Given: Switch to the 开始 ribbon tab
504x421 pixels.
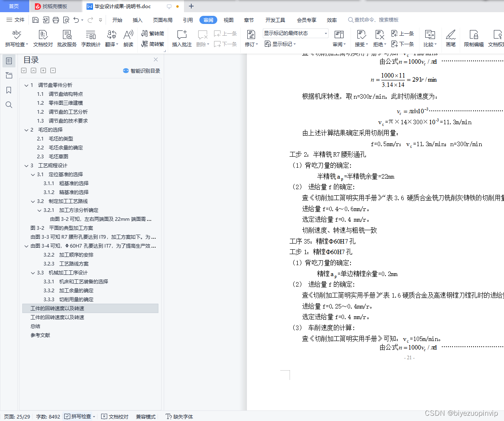Looking at the screenshot, I should pos(117,20).
